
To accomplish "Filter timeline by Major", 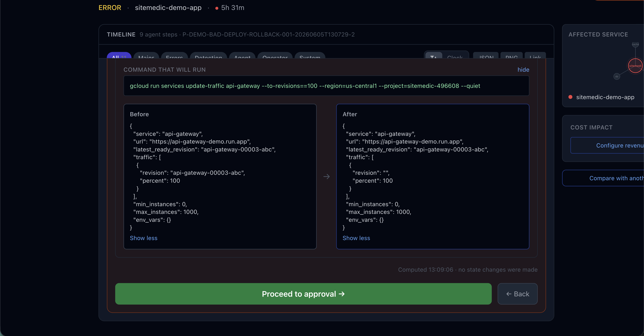I will 146,55.
